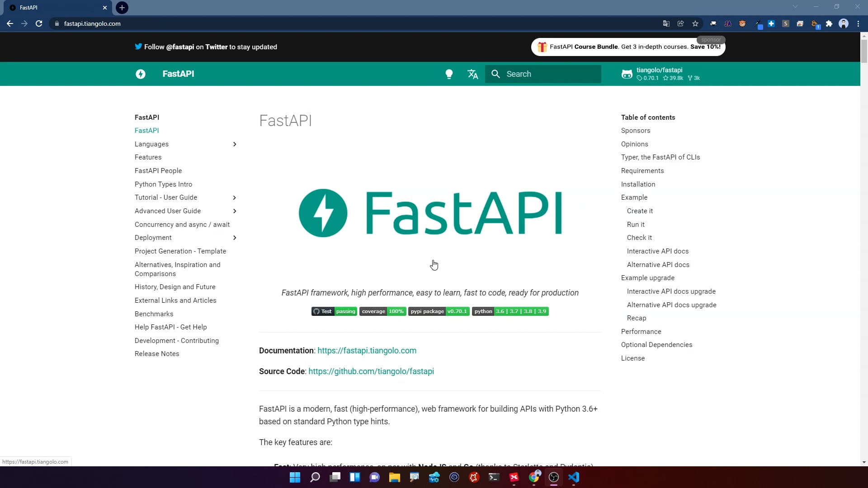Click the page vertical scrollbar thumb
Viewport: 868px width, 488px height.
click(864, 51)
